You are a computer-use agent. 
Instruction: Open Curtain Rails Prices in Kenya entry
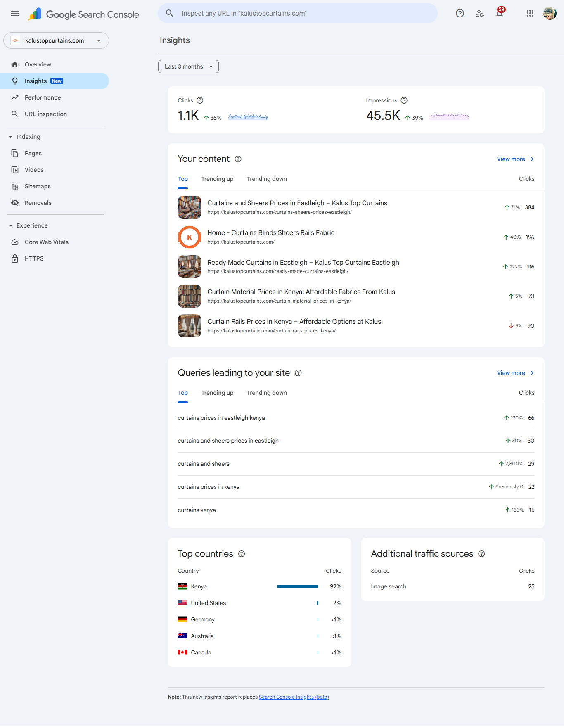tap(356, 326)
